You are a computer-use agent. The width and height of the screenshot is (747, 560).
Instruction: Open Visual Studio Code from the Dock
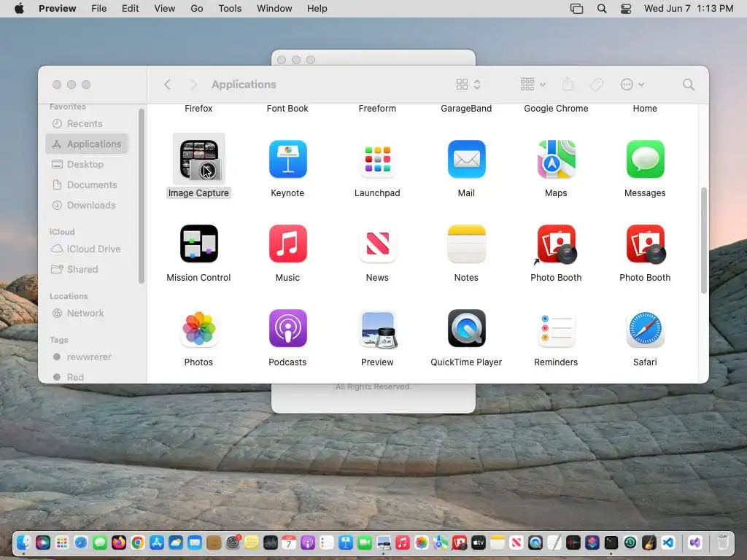pos(668,542)
